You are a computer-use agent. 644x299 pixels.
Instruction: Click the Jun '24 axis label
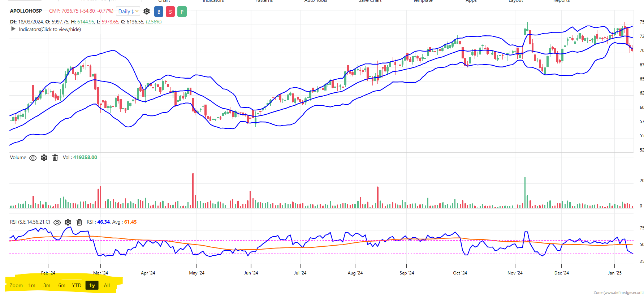(x=251, y=273)
